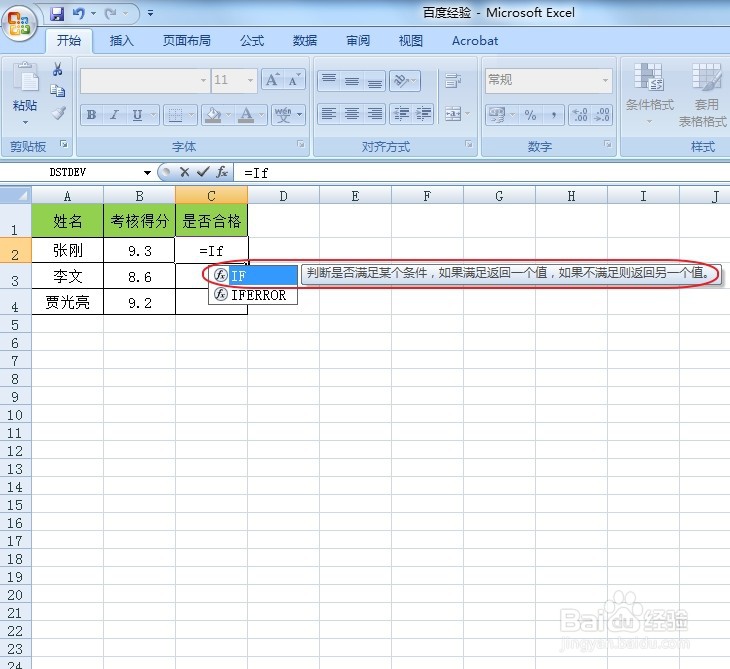Image resolution: width=730 pixels, height=669 pixels.
Task: Switch to the 审阅 ribbon tab
Action: click(358, 41)
